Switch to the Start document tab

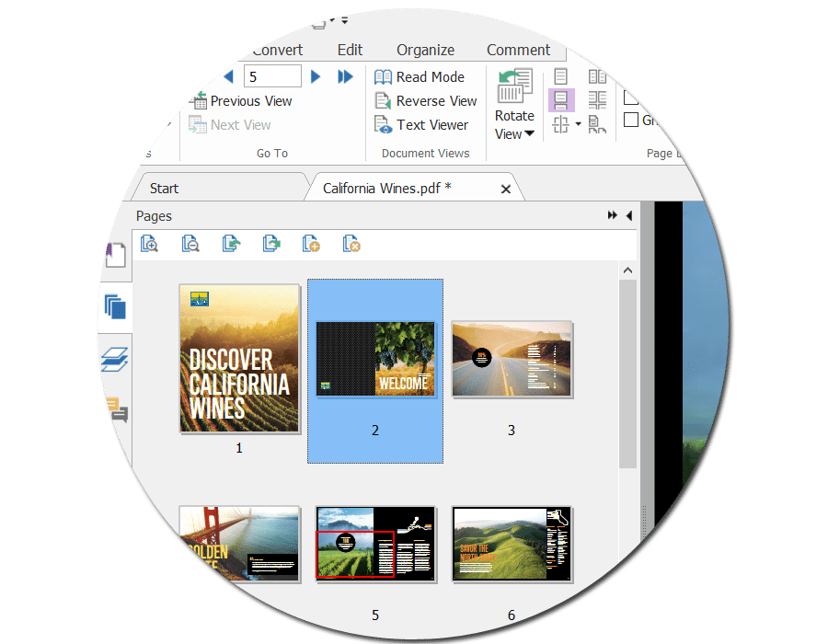point(219,189)
